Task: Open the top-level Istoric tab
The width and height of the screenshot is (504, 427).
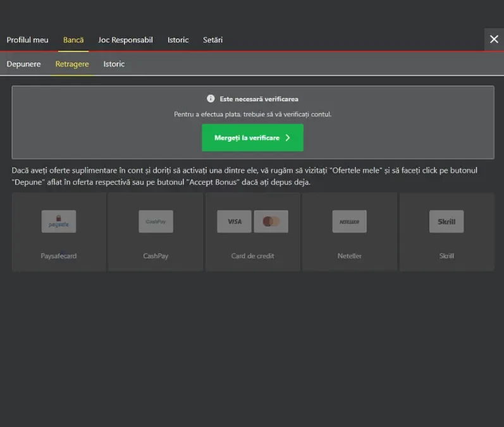Action: 178,40
